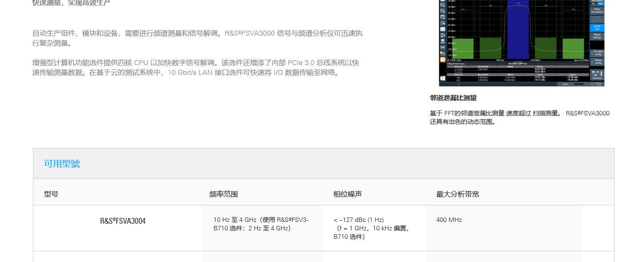Screen dimensions: 644x262
Task: Select the SBA icon in analyzer sidebar
Action: 443,47
